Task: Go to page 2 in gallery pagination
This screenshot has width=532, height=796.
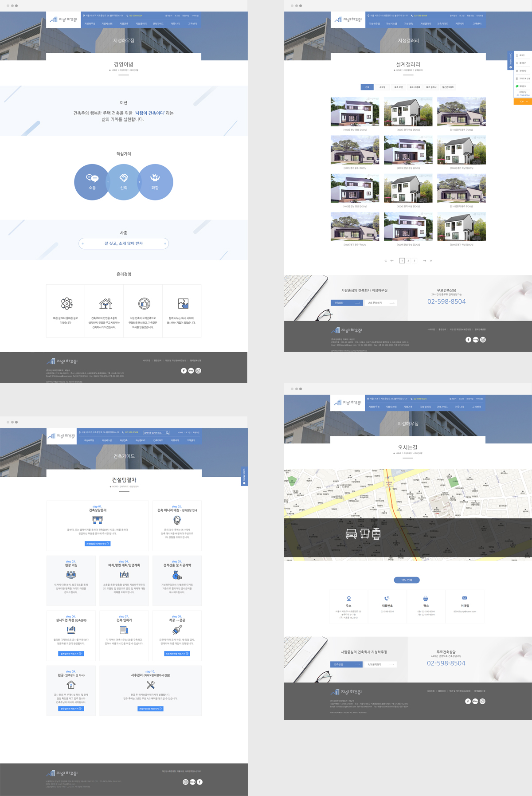Action: (x=408, y=261)
